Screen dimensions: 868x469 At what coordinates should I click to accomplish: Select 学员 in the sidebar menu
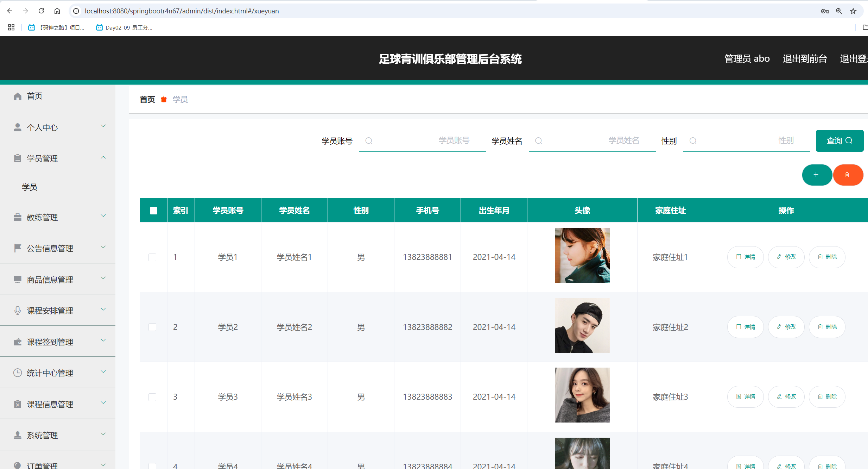[30, 187]
